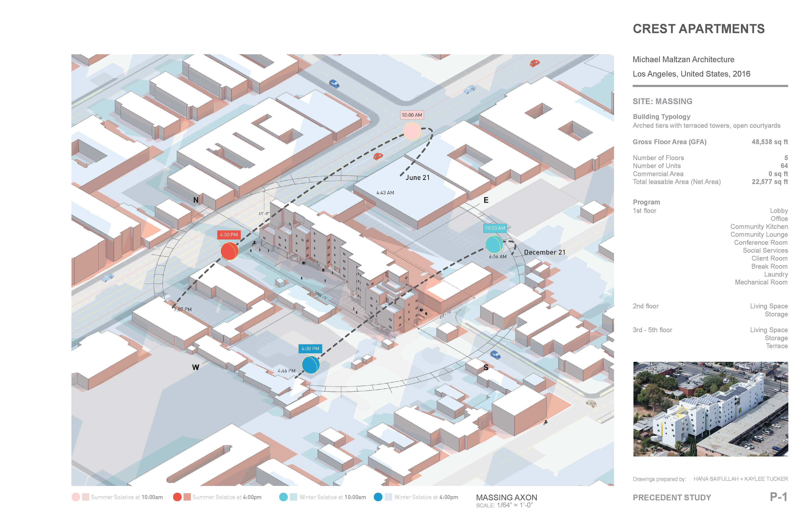
Task: Click the MASSING AXON drawing title
Action: pos(506,497)
